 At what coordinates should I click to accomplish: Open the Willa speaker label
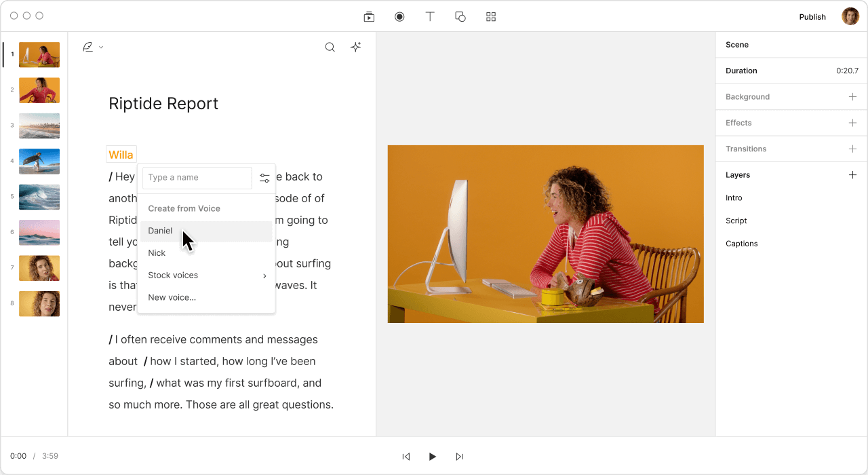(x=121, y=154)
